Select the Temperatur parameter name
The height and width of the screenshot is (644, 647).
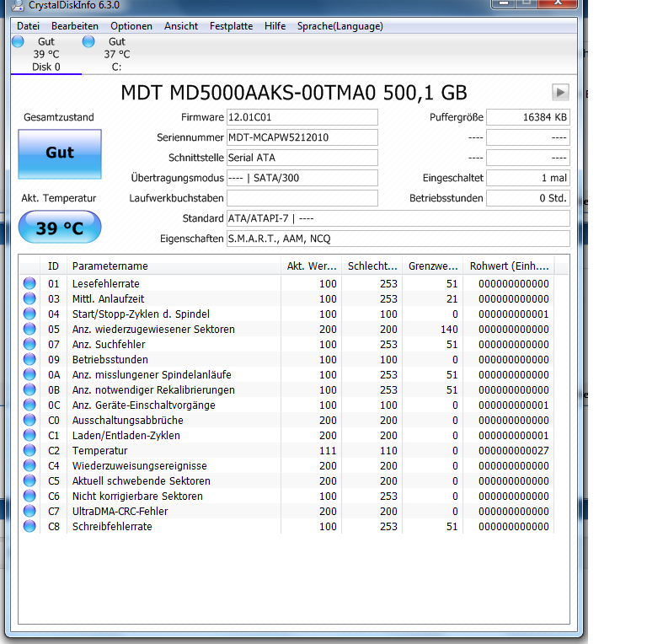100,450
